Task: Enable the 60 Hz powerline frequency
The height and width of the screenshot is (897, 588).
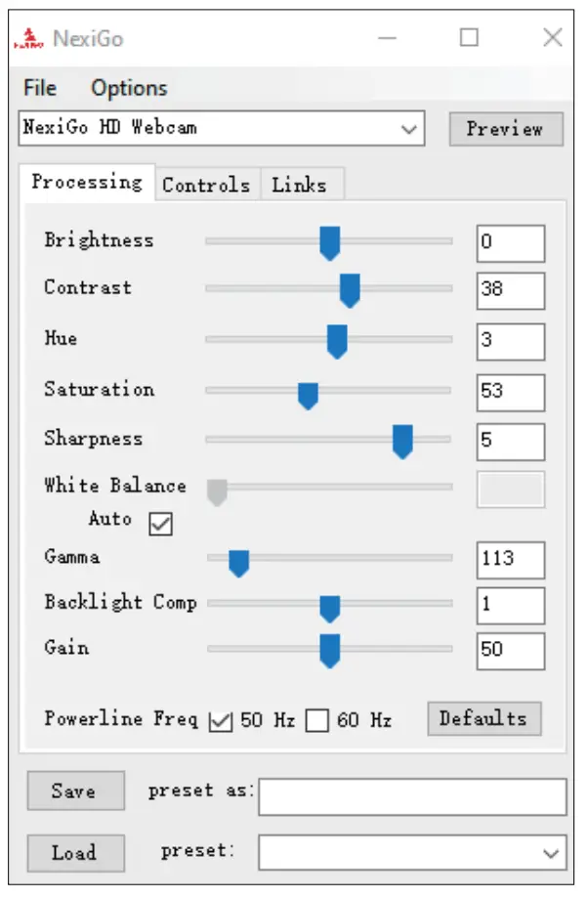Action: (316, 719)
